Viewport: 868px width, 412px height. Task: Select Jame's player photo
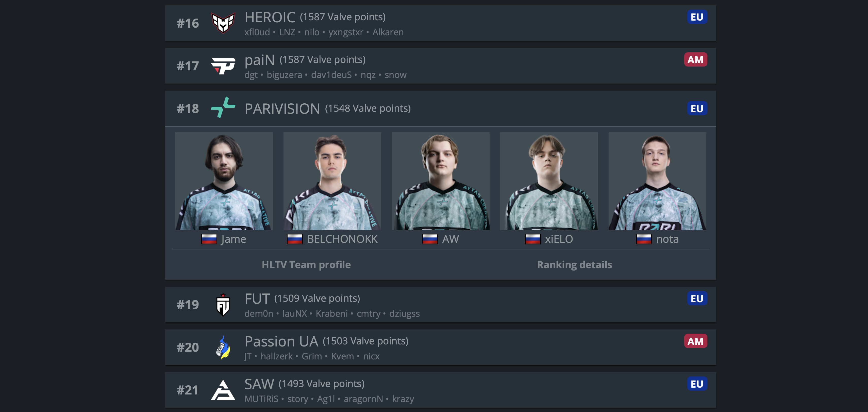coord(224,181)
